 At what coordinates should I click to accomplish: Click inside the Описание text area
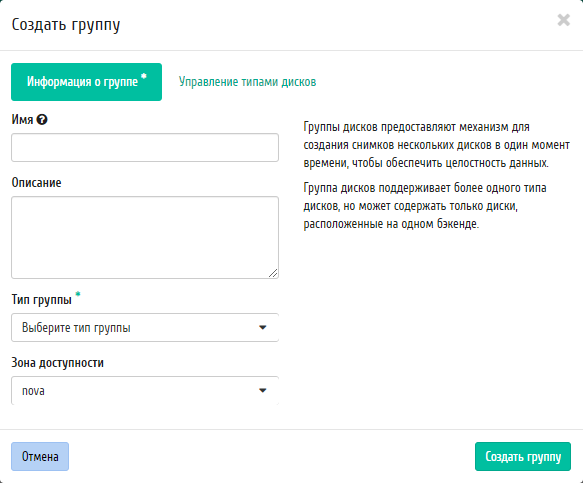[145, 238]
